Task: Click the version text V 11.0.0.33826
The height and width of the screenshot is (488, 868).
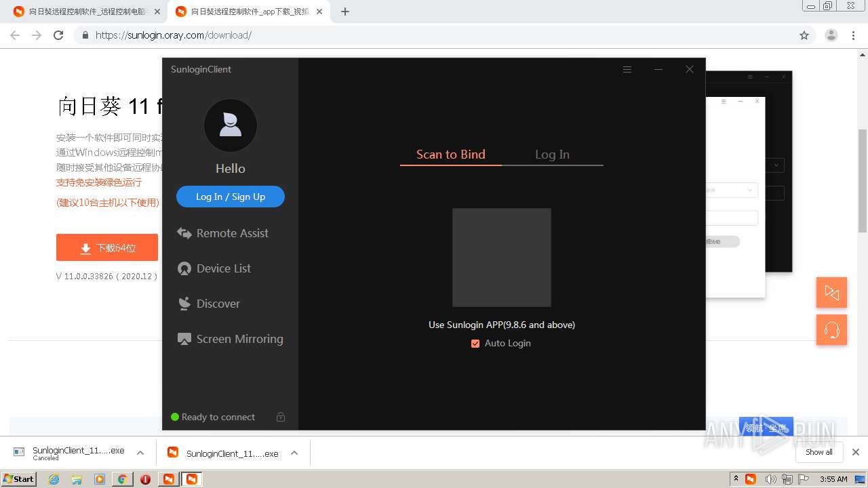Action: (x=106, y=277)
